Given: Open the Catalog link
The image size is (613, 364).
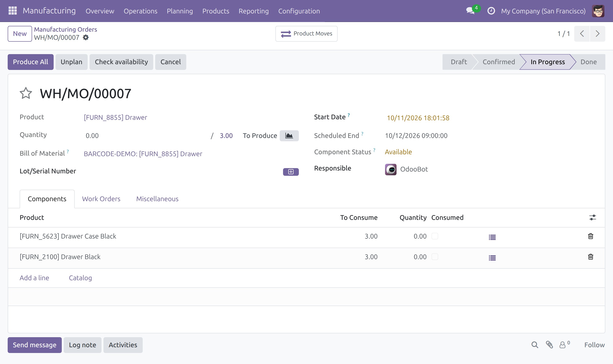Looking at the screenshot, I should (x=80, y=278).
